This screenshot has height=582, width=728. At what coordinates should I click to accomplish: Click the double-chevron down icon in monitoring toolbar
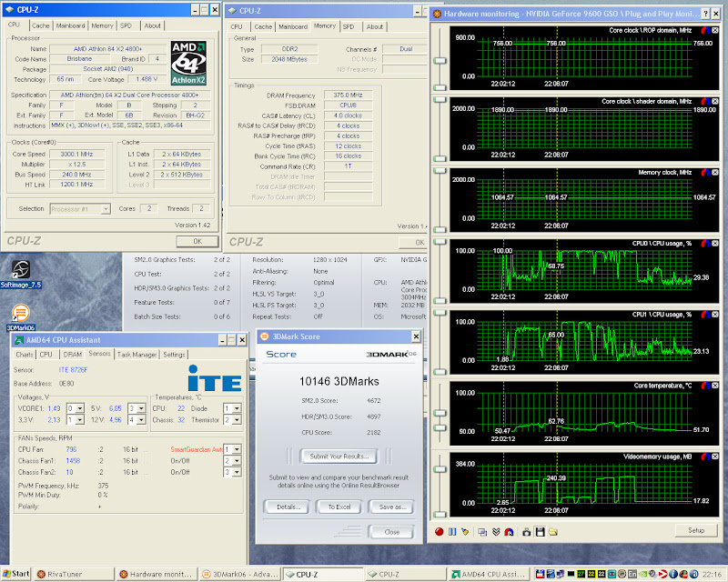point(496,532)
